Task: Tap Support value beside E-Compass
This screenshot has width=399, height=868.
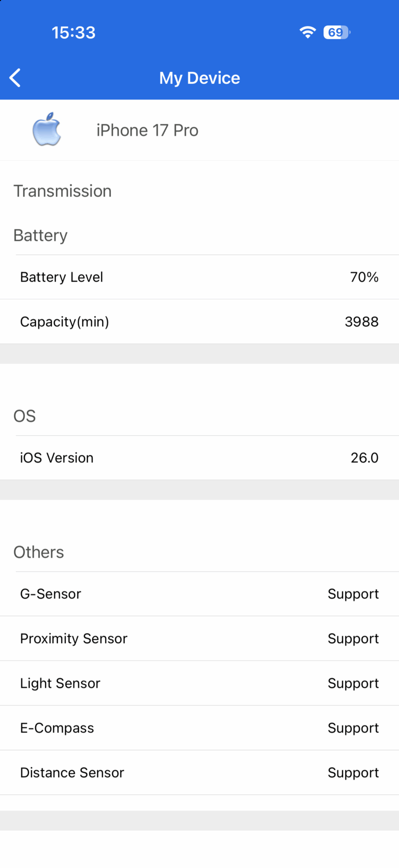Action: 353,728
